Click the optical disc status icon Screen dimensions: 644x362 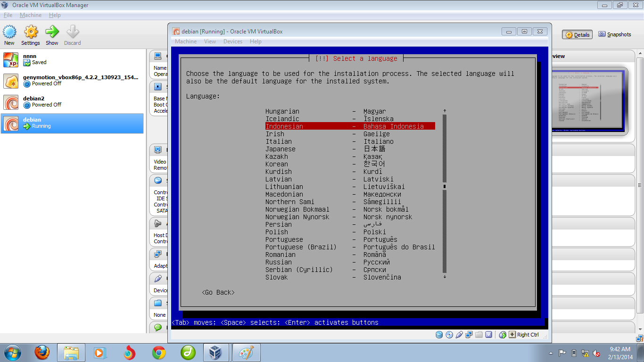449,335
